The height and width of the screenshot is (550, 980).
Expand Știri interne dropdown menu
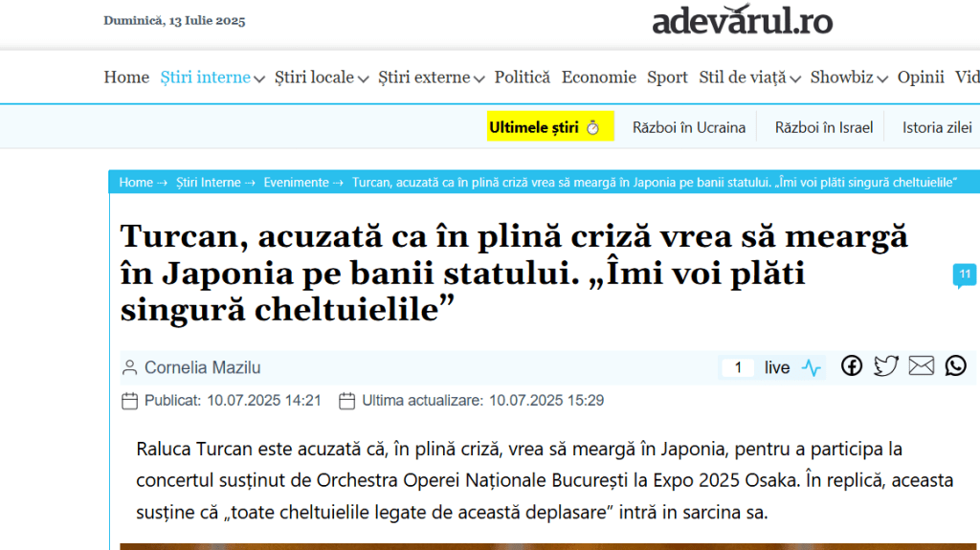coord(258,79)
